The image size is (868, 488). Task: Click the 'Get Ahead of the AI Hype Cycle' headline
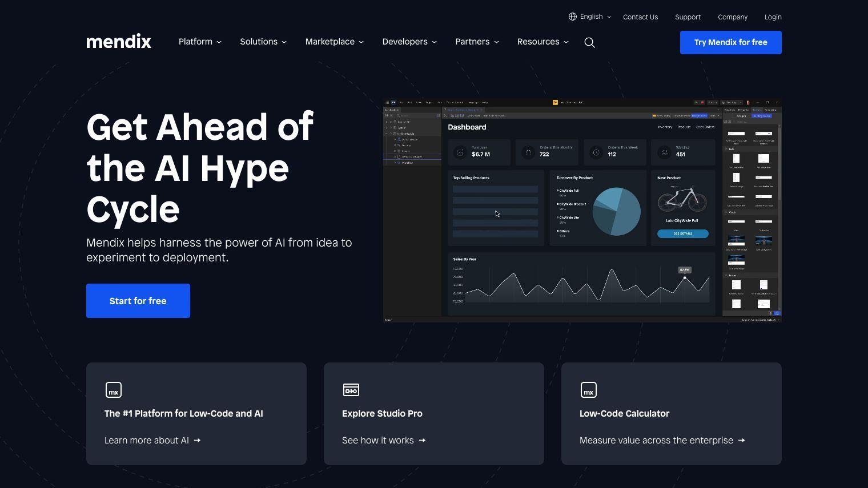[x=200, y=168]
